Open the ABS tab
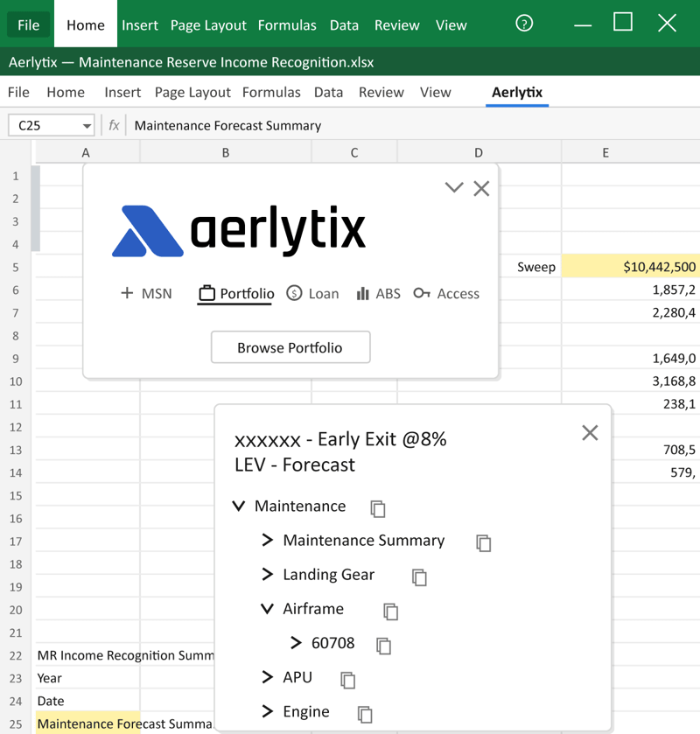700x734 pixels. pyautogui.click(x=378, y=293)
